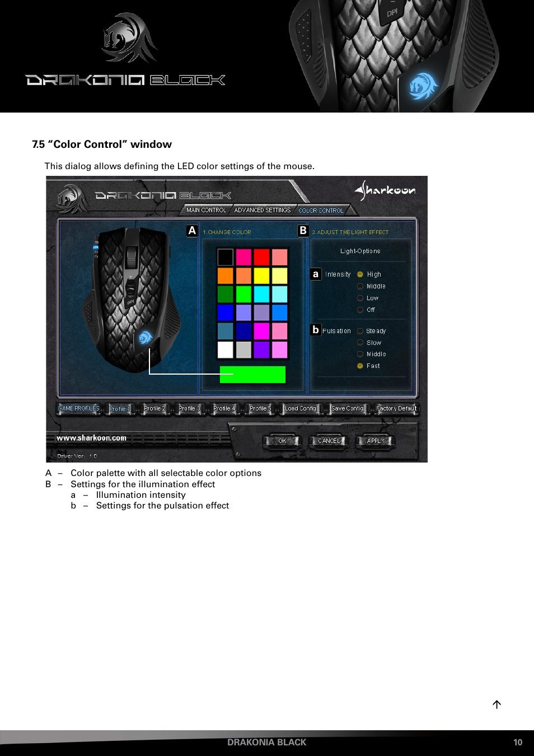Open the www.sharkoon.com link
The width and height of the screenshot is (534, 756).
[91, 438]
